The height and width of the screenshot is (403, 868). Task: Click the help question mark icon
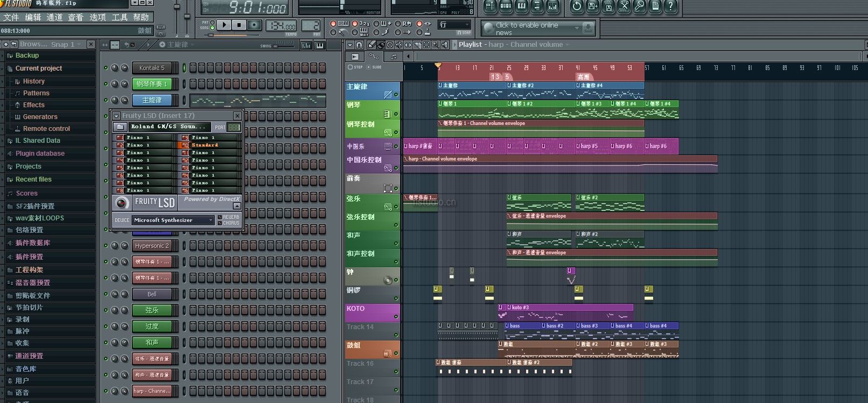coord(670,6)
